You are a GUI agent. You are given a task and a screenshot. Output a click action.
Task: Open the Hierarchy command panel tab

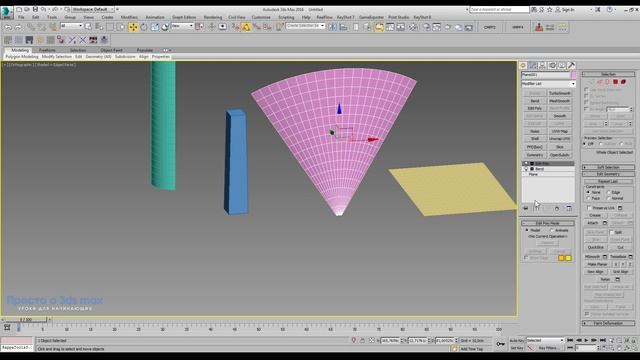click(542, 65)
